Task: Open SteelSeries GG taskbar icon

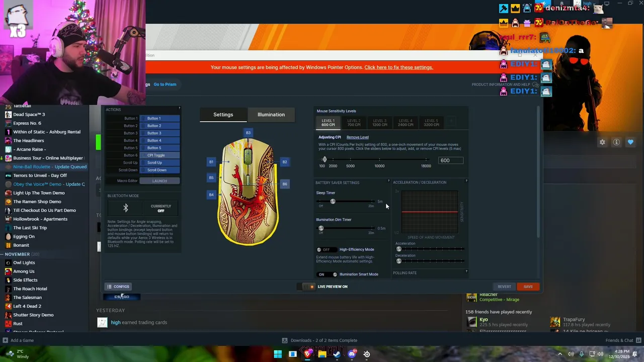Action: click(x=367, y=354)
